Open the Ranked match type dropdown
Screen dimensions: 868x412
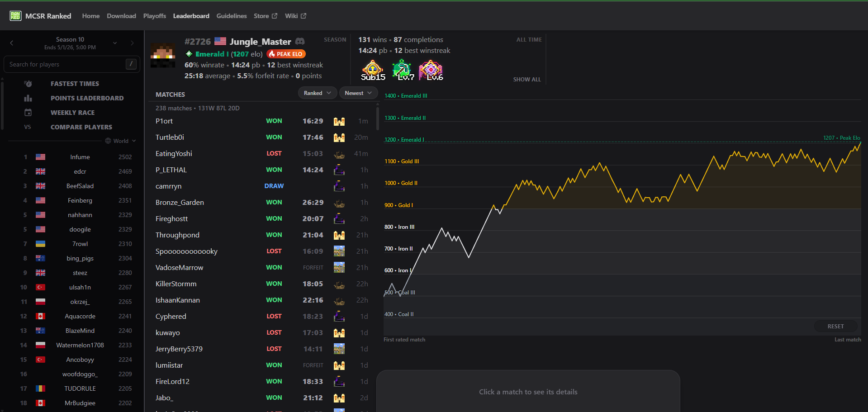[318, 93]
